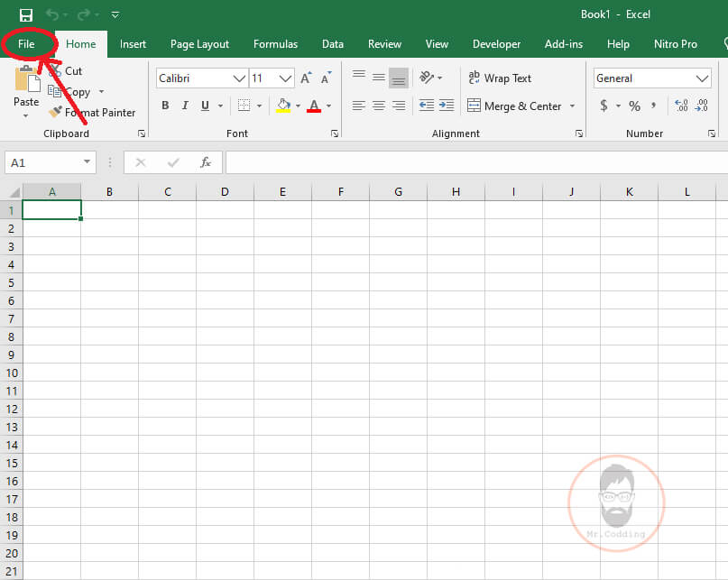Increase the font size
The image size is (728, 580).
306,78
